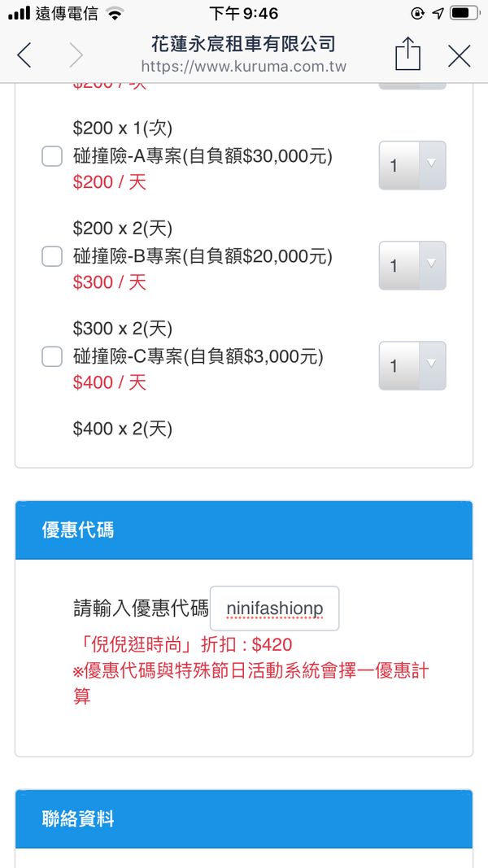This screenshot has width=488, height=868.
Task: Close the in-app browser with X
Action: tap(460, 55)
